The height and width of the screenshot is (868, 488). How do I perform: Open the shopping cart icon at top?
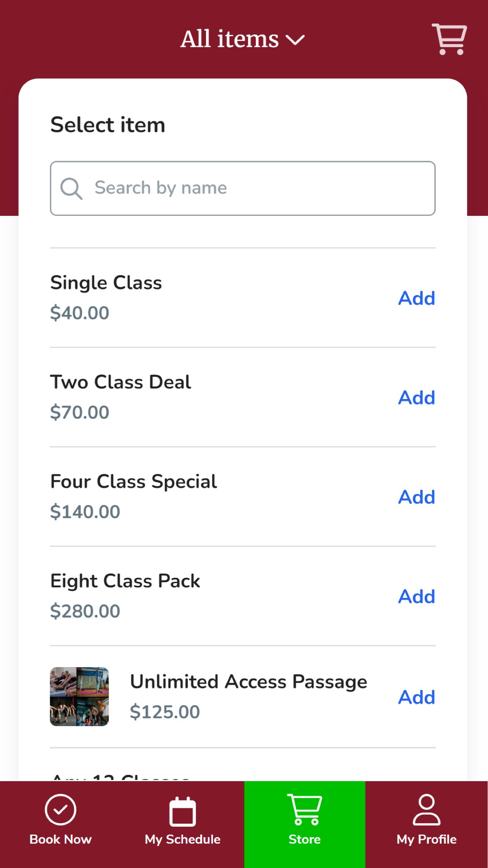coord(449,39)
